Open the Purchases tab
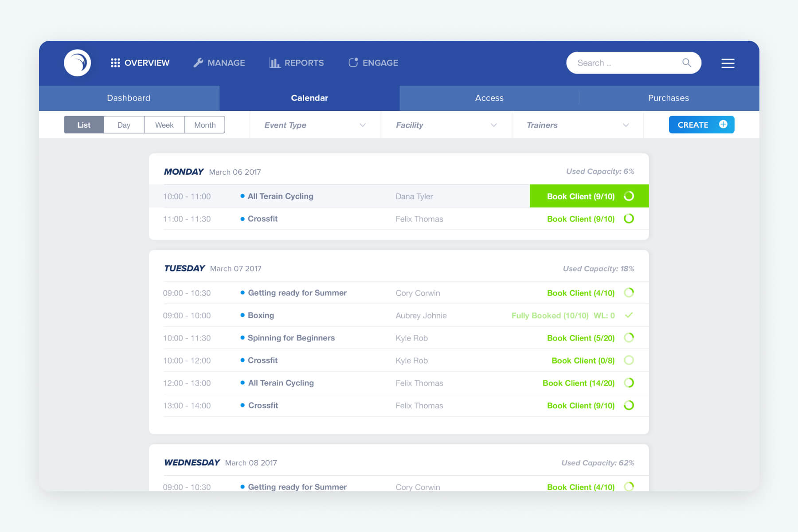Image resolution: width=798 pixels, height=532 pixels. click(x=669, y=98)
